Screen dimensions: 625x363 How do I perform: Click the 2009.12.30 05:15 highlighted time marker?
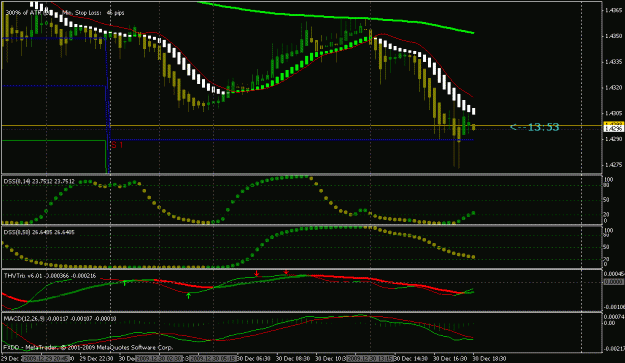coord(213,358)
